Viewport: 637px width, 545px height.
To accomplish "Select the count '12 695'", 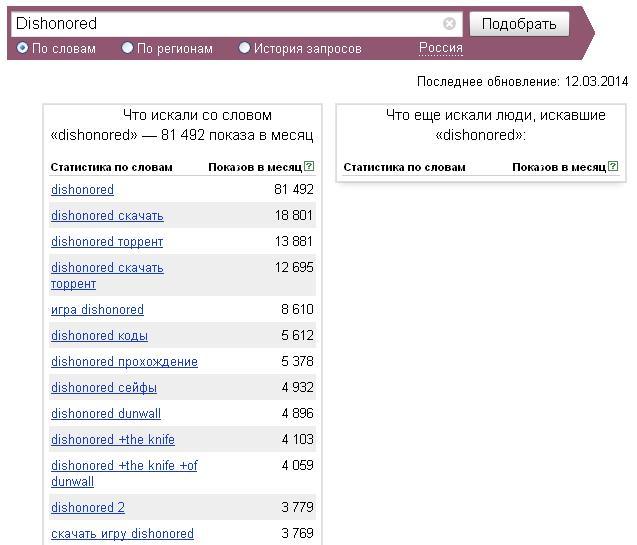I will tap(294, 267).
